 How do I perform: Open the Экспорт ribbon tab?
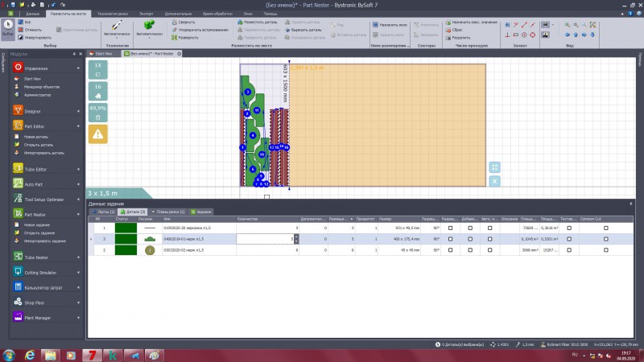coord(147,14)
